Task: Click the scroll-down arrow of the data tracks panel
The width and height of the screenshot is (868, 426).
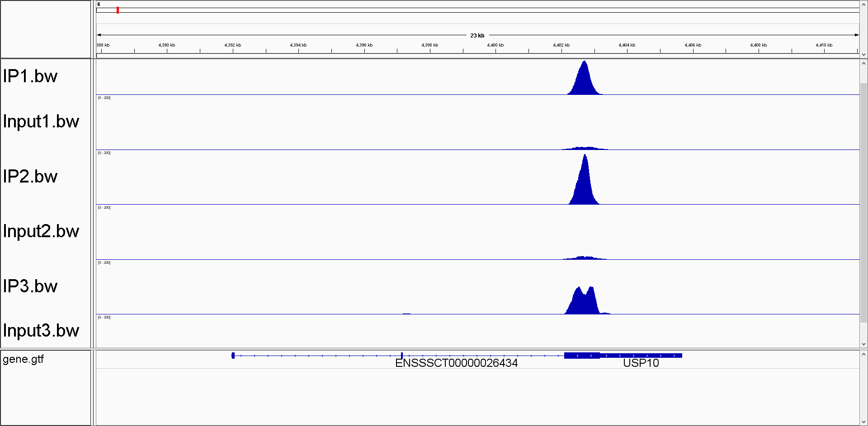Action: [863, 344]
